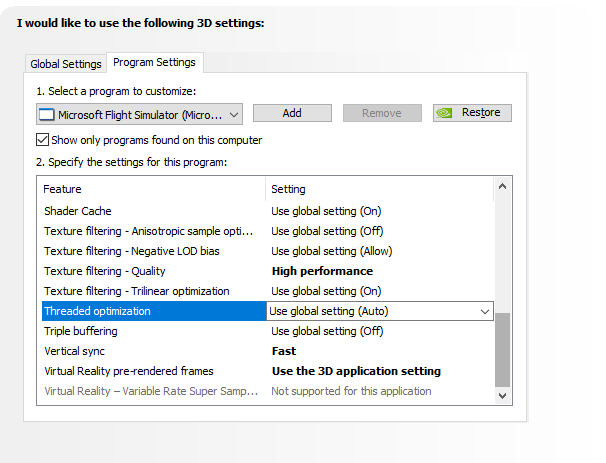Screen dimensions: 606x463
Task: Switch to the Global Settings tab
Action: 66,64
